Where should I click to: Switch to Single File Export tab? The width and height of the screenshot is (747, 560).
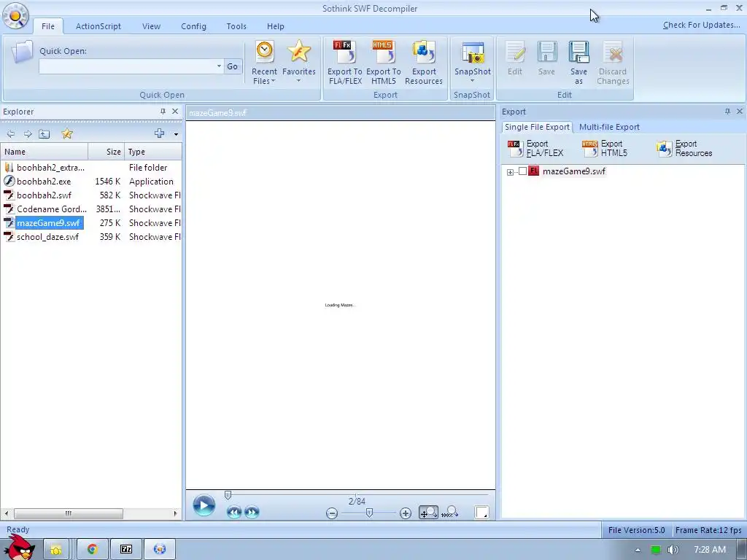point(537,127)
